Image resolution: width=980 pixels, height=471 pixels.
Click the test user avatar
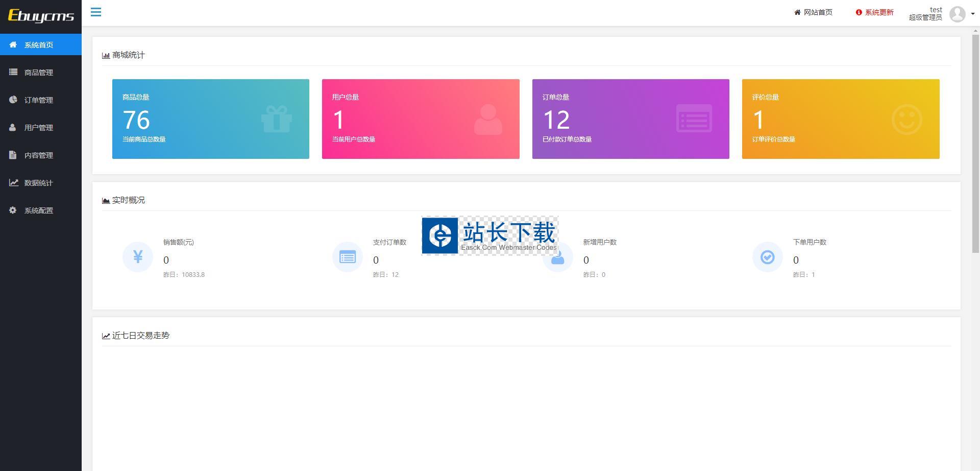(x=957, y=14)
